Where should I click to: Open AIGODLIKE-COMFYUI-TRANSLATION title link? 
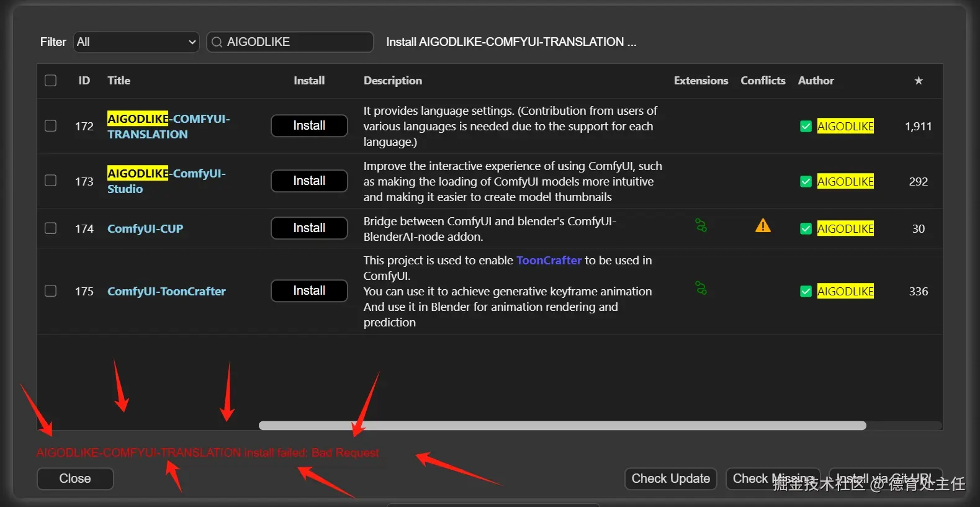click(168, 126)
